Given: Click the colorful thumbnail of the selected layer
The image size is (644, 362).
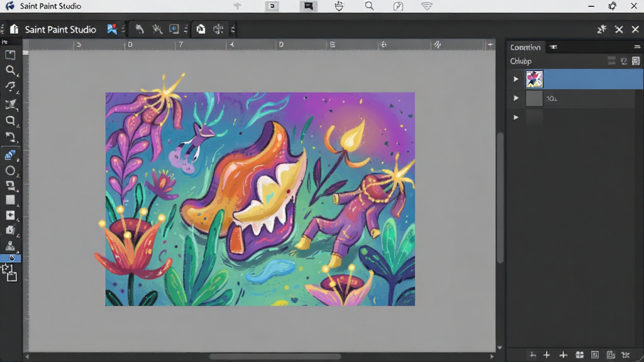Looking at the screenshot, I should coord(535,79).
